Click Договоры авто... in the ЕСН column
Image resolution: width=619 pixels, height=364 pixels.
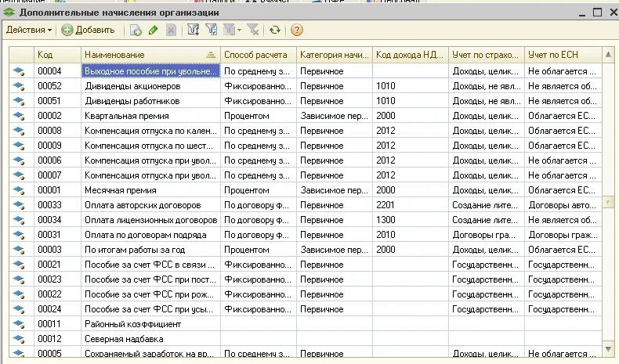point(563,205)
